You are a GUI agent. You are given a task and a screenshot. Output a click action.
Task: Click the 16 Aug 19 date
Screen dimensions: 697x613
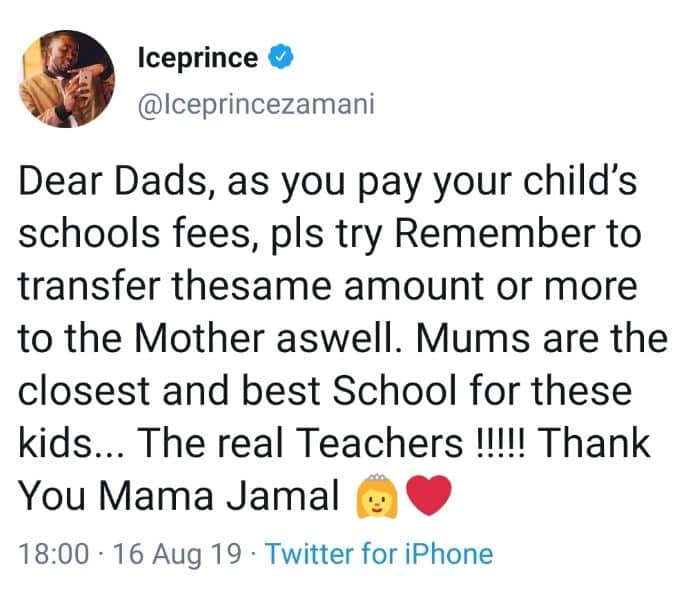click(x=177, y=554)
